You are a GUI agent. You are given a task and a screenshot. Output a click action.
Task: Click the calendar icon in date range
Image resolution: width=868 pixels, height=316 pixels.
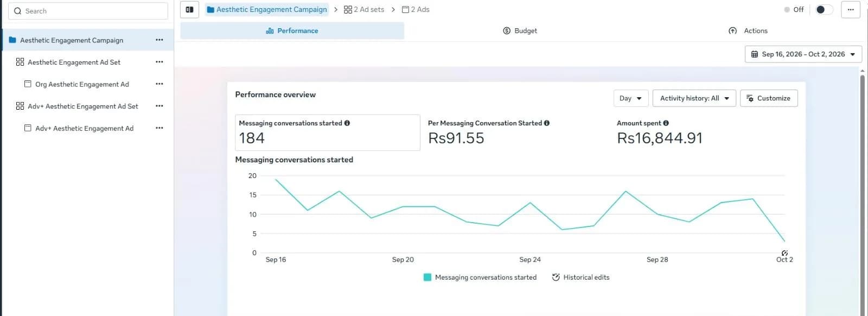(755, 54)
